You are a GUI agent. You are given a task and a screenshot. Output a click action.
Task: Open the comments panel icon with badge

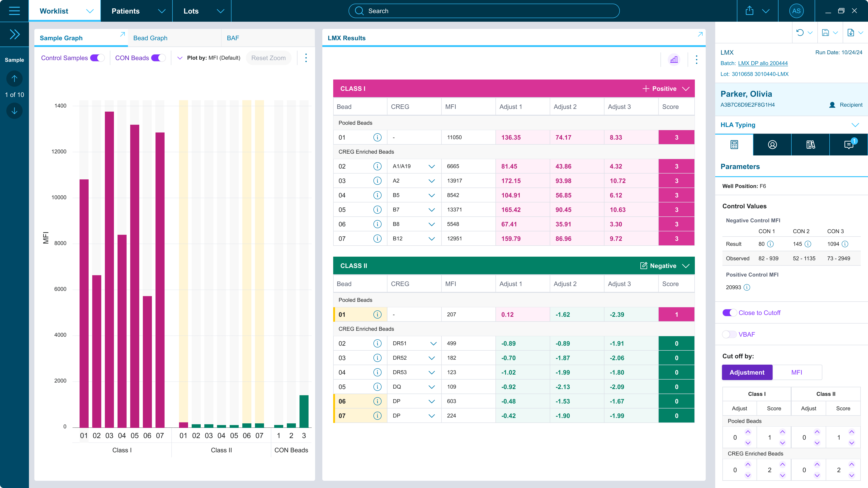(x=849, y=145)
